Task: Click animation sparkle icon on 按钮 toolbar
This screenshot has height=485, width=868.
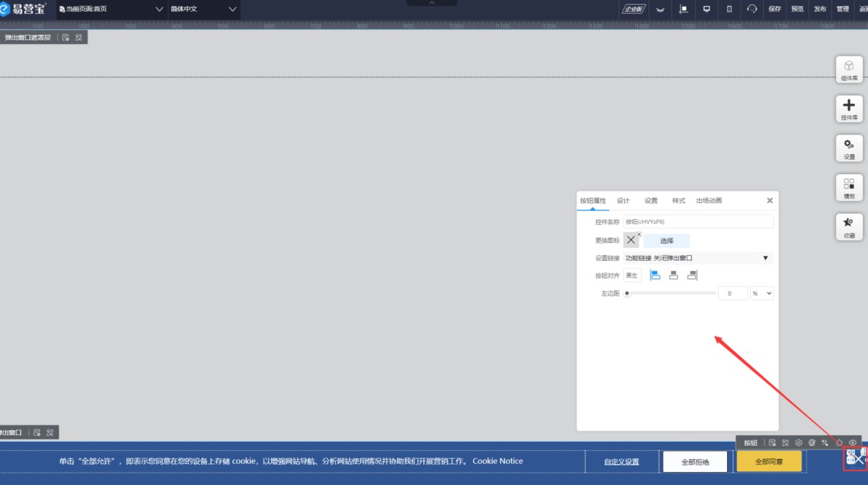Action: point(825,442)
